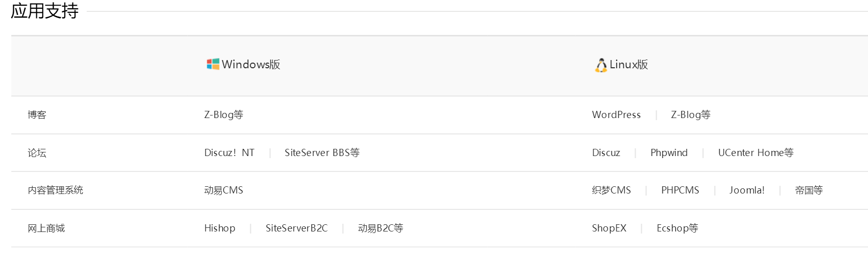Screen dimensions: 868x271
Task: Click the 动易CMS entry
Action: [224, 190]
